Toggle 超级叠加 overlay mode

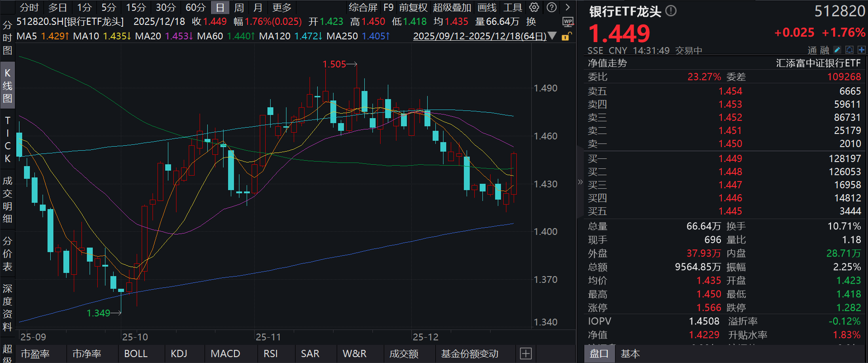coord(452,8)
